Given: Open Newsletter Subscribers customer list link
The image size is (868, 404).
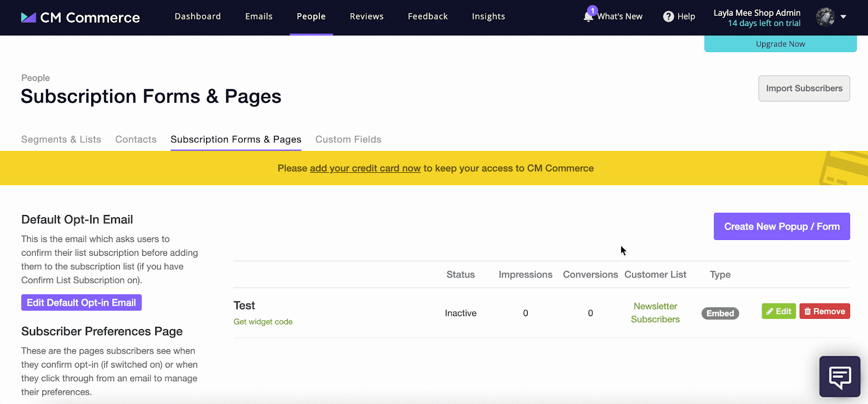Looking at the screenshot, I should pos(655,313).
